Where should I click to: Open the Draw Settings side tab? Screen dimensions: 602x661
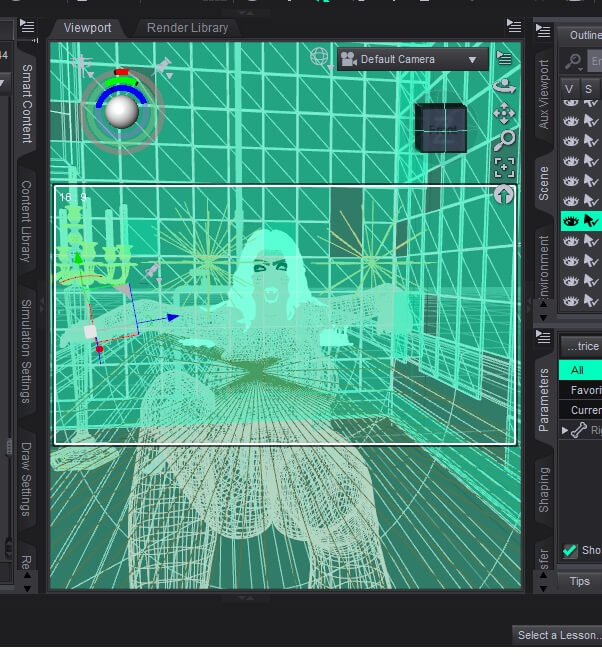27,479
